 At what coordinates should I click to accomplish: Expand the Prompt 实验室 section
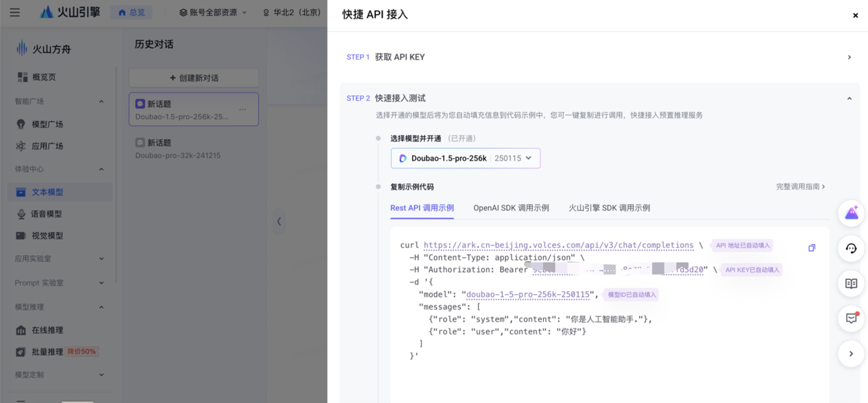pos(101,283)
